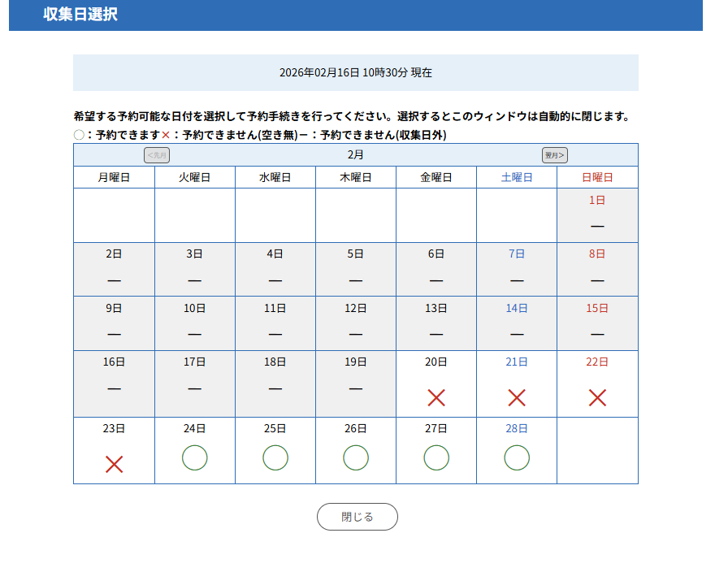Click the 2月 month label
728x572 pixels.
point(356,154)
